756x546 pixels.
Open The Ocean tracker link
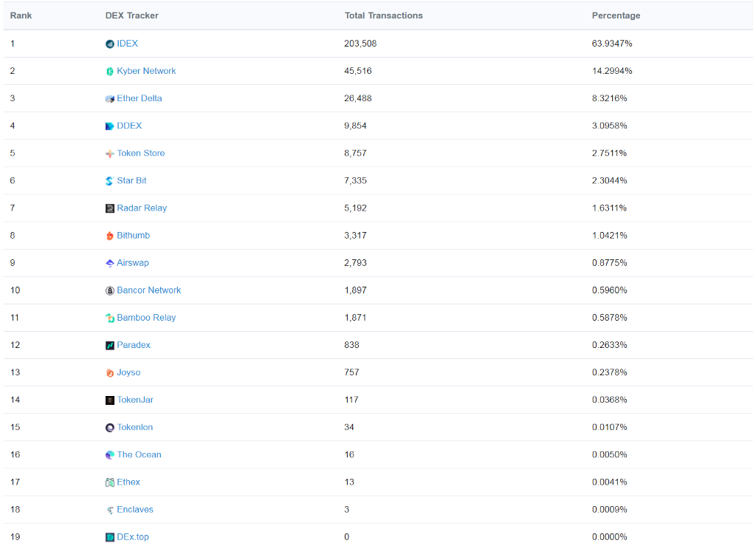[139, 454]
